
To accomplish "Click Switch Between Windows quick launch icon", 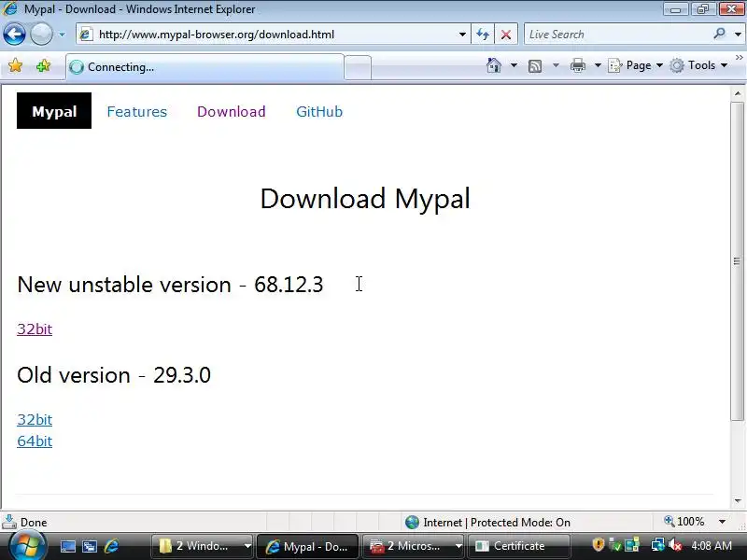I will click(x=90, y=547).
